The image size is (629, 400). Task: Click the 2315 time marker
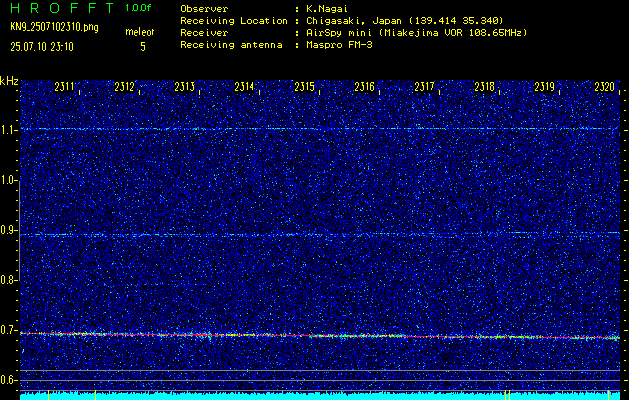(304, 87)
